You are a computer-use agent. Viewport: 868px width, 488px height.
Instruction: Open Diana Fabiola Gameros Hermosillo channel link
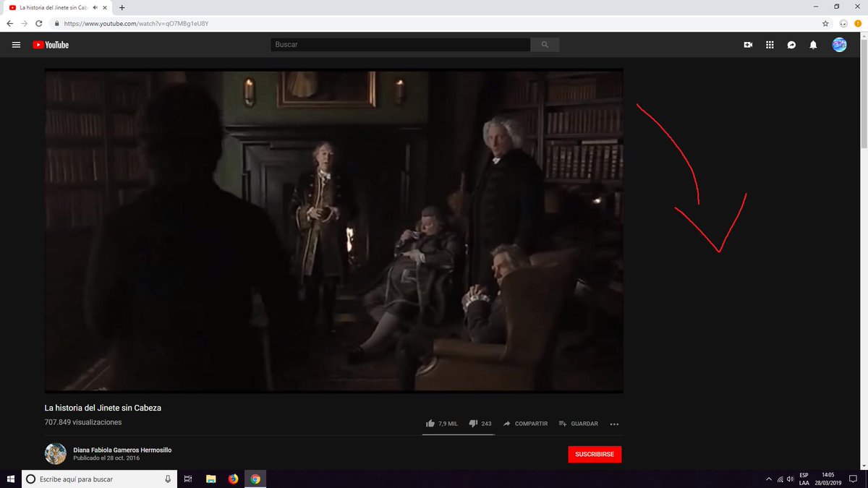coord(122,450)
